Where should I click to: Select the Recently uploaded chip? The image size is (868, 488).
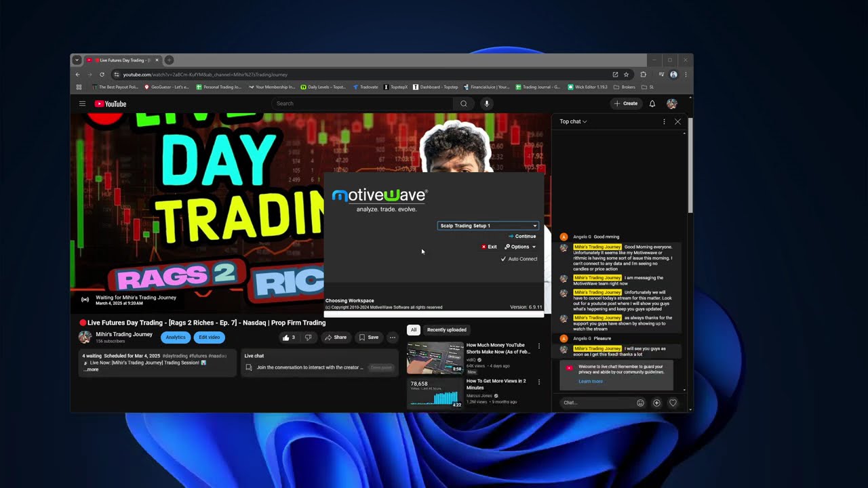pos(446,329)
